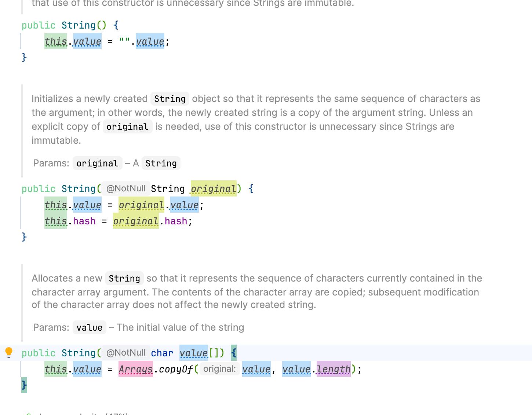Click 'original' parameter in String constructor signature

[214, 189]
